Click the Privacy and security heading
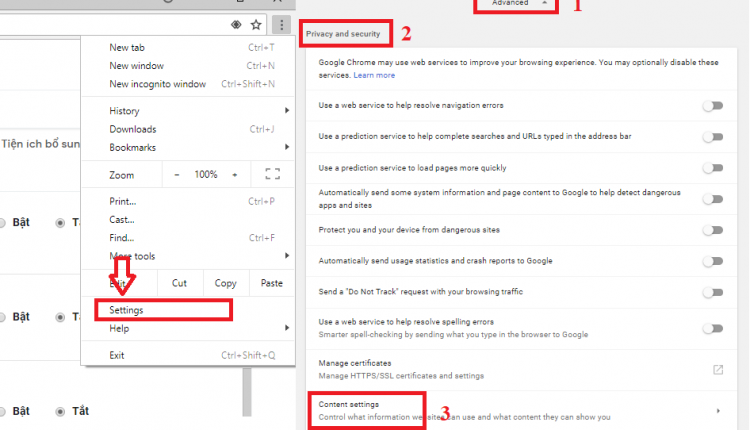This screenshot has width=750, height=430. [x=343, y=34]
